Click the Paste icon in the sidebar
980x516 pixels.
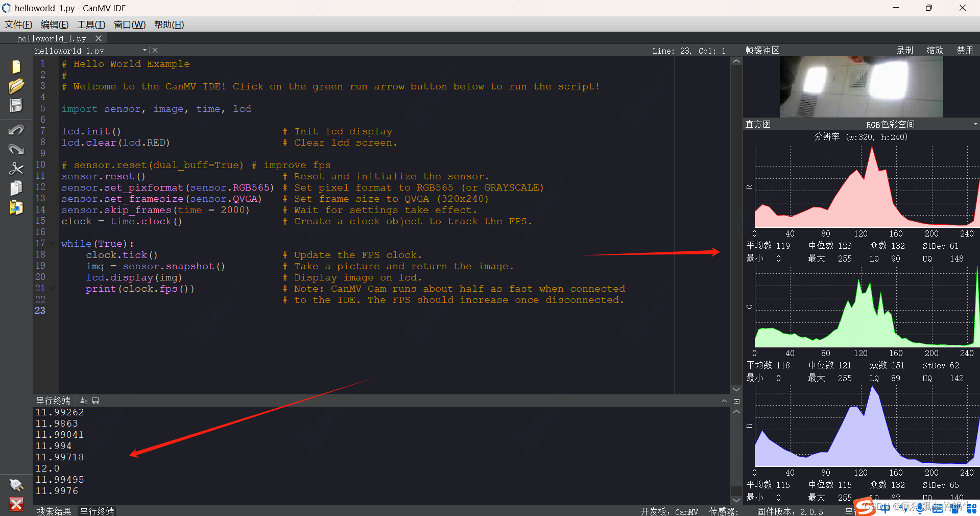click(16, 208)
